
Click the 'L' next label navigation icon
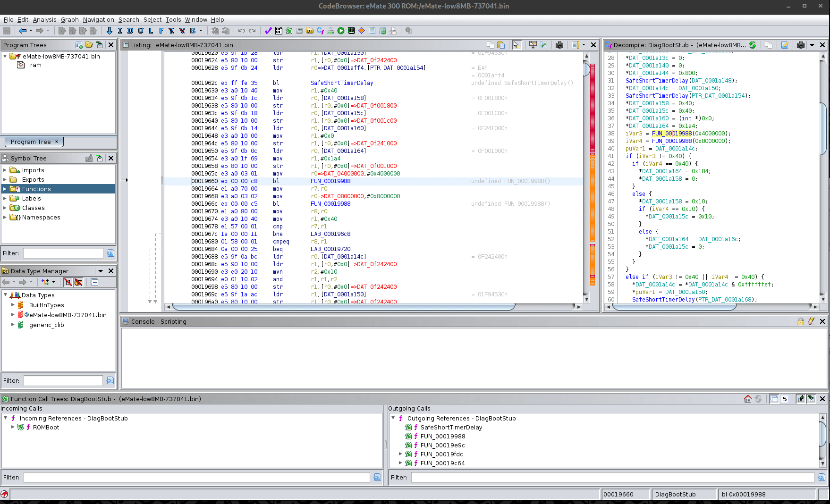coord(151,31)
